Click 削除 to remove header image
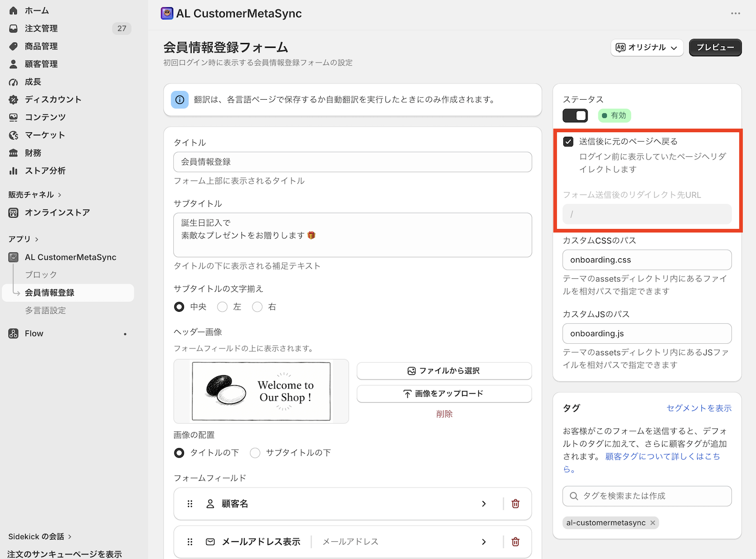The width and height of the screenshot is (756, 559). click(x=444, y=414)
